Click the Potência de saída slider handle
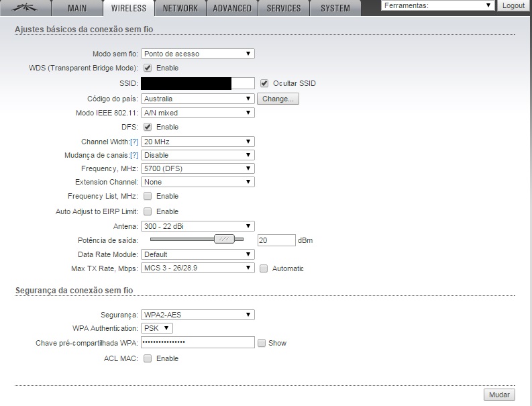This screenshot has height=406, width=532. point(224,239)
